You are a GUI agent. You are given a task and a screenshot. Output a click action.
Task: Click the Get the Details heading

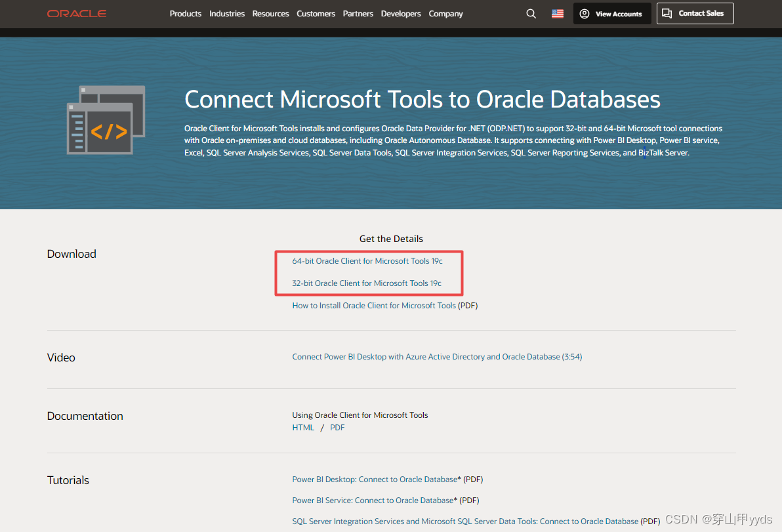click(391, 239)
